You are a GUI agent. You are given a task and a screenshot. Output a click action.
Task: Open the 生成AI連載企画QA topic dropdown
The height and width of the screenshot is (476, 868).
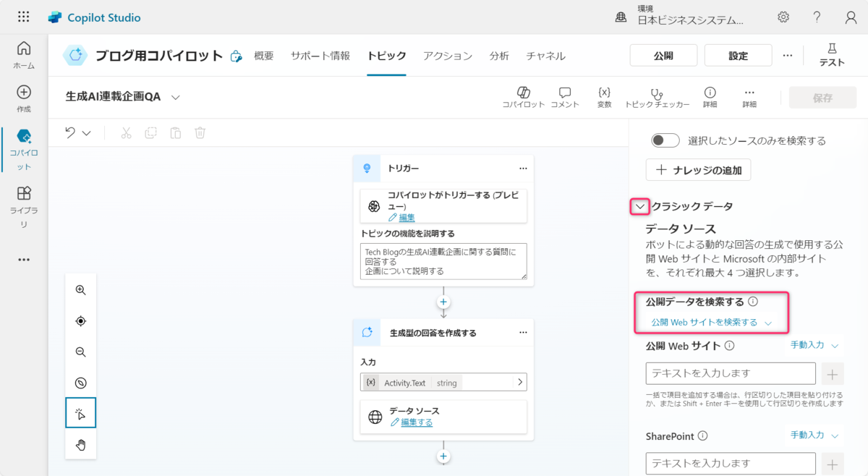[176, 97]
